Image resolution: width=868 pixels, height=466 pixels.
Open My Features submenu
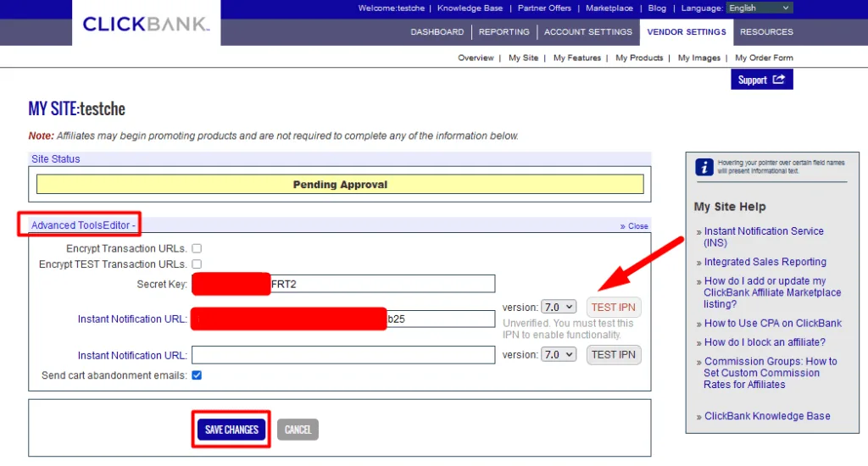576,58
